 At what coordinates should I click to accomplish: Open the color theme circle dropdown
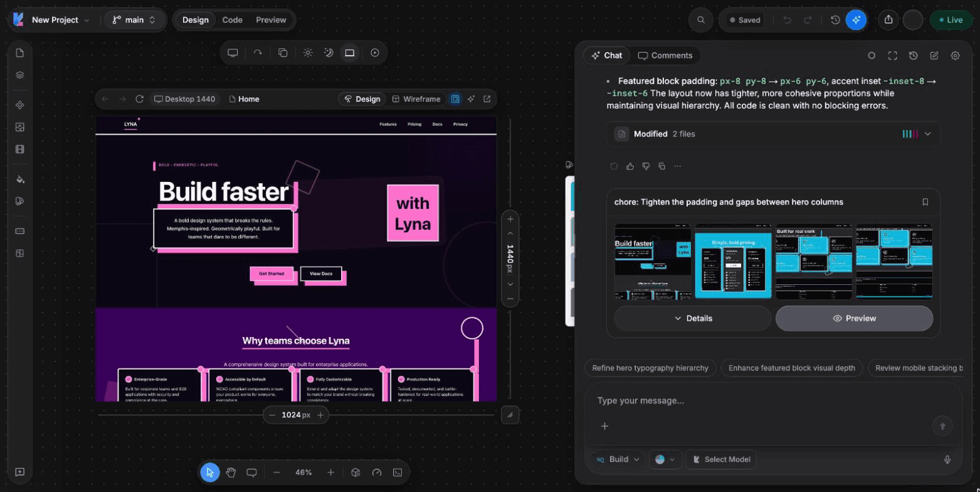pyautogui.click(x=665, y=459)
